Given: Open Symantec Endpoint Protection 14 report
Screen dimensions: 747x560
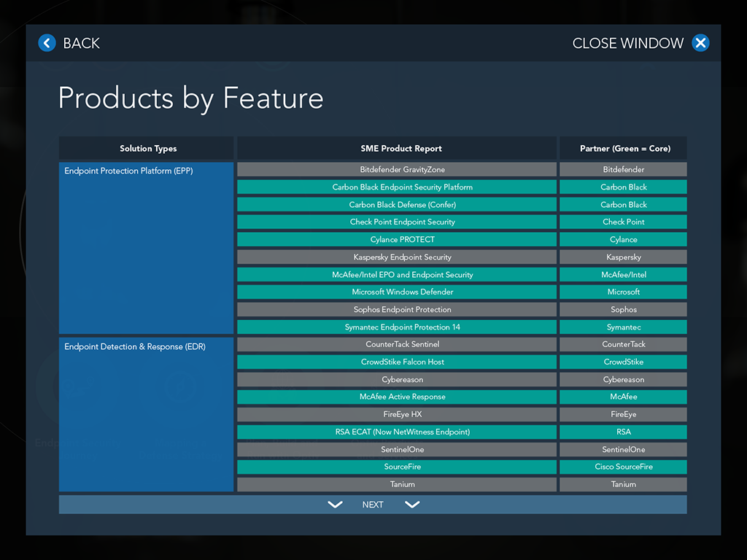Looking at the screenshot, I should (x=397, y=327).
